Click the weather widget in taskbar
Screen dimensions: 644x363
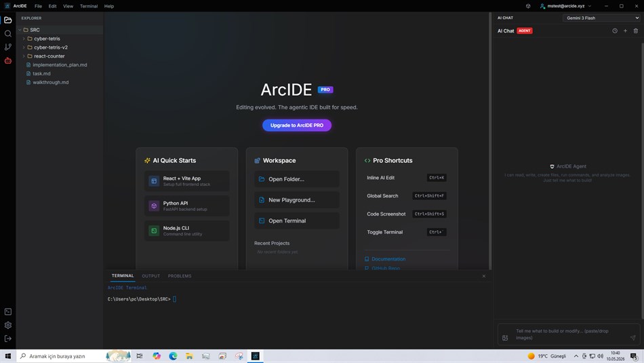(547, 356)
